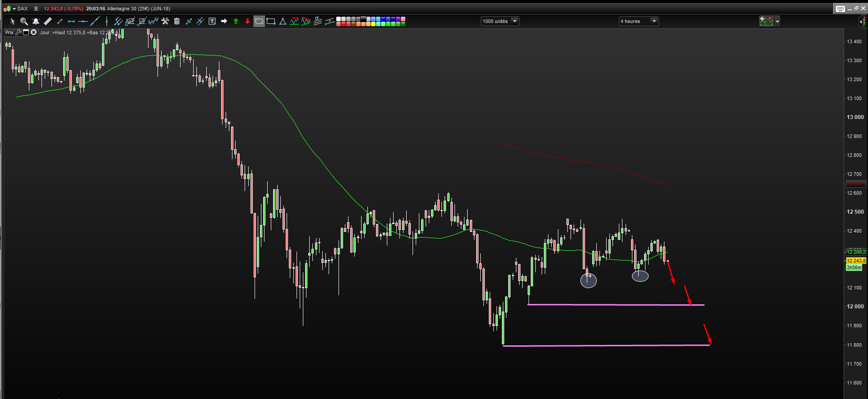Select the ellipse drawing tool

259,21
